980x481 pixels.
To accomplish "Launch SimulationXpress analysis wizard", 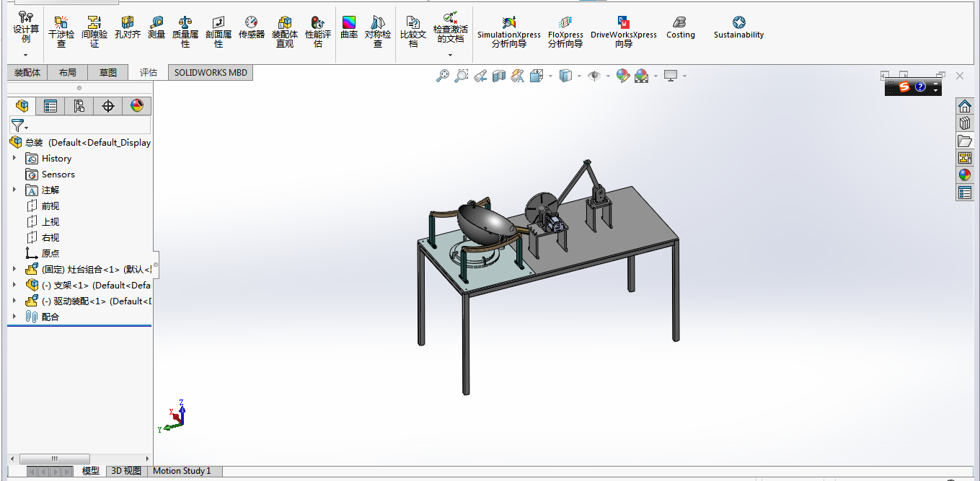I will [x=509, y=32].
